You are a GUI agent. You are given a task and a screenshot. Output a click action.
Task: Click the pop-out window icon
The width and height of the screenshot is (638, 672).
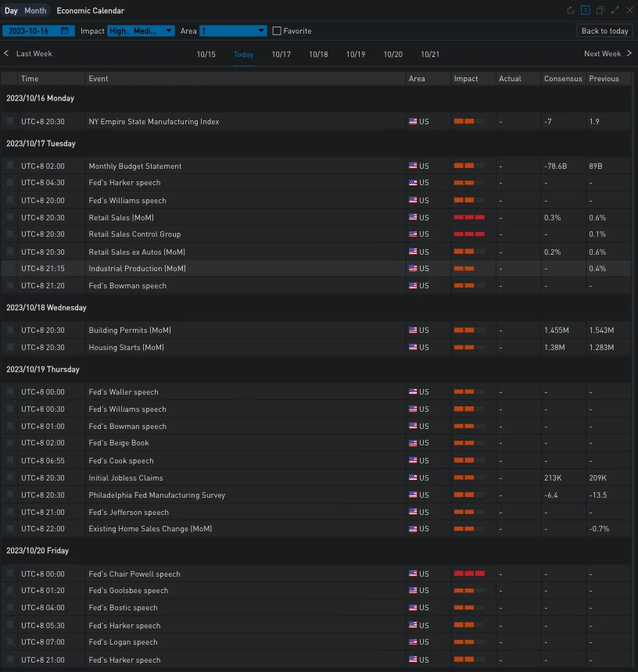tap(600, 11)
